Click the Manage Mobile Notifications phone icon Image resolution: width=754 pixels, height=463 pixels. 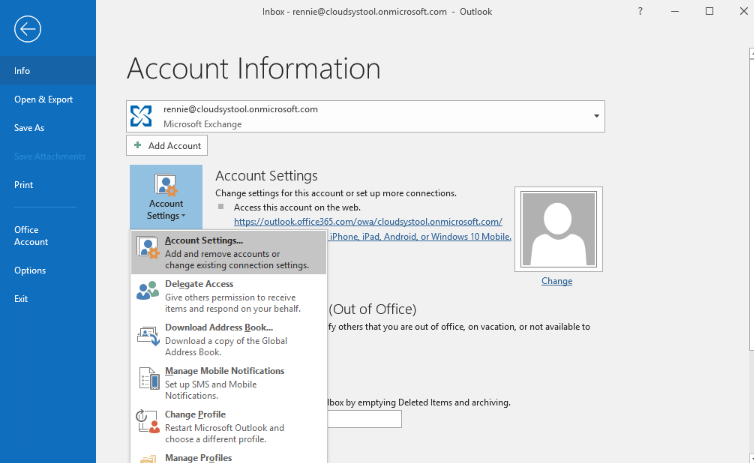(x=149, y=378)
